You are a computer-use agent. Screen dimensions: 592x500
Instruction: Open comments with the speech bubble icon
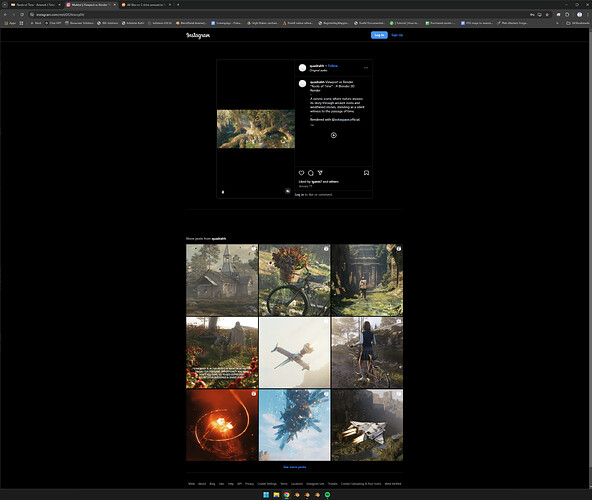(x=311, y=173)
